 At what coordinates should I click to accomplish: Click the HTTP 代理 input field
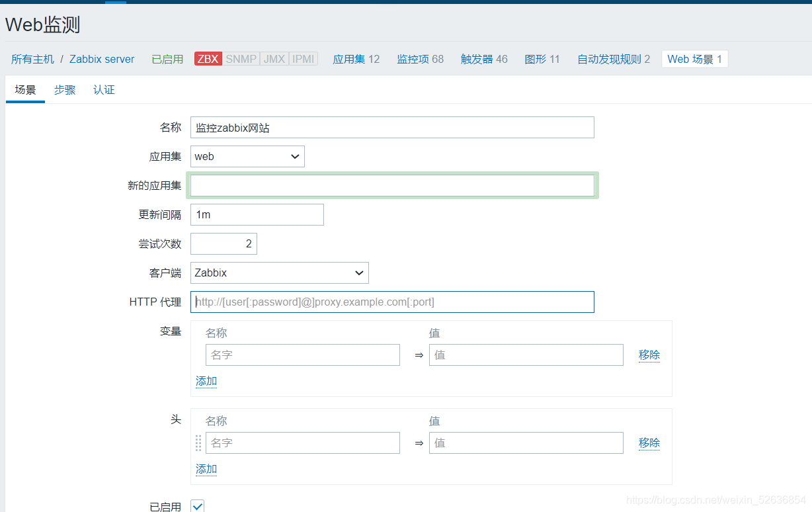tap(392, 302)
